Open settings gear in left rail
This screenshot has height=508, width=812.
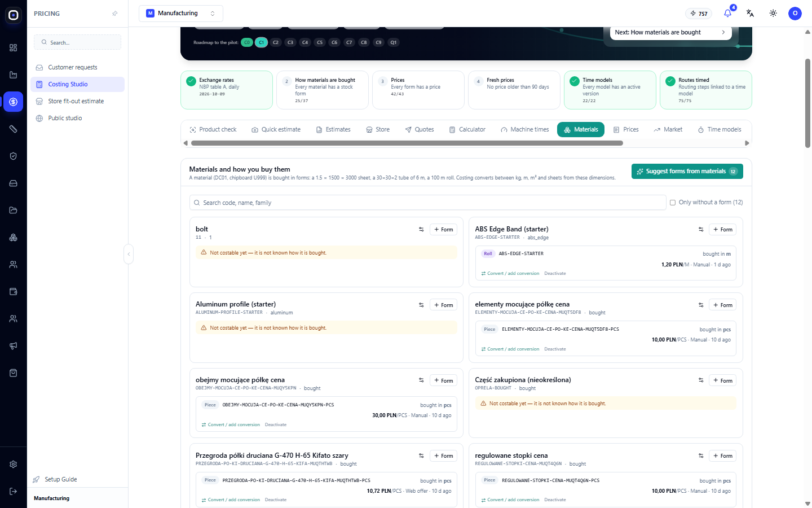(x=14, y=465)
